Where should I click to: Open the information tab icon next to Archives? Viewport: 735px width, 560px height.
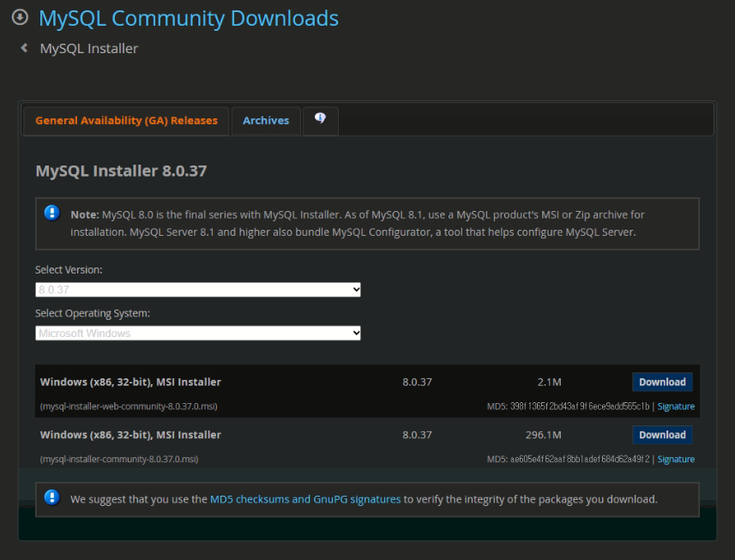click(320, 120)
